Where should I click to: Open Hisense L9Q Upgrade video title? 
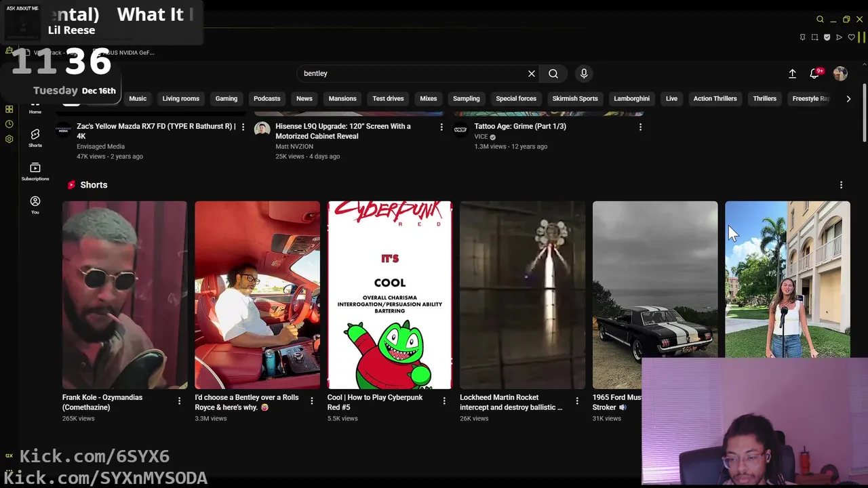click(343, 131)
